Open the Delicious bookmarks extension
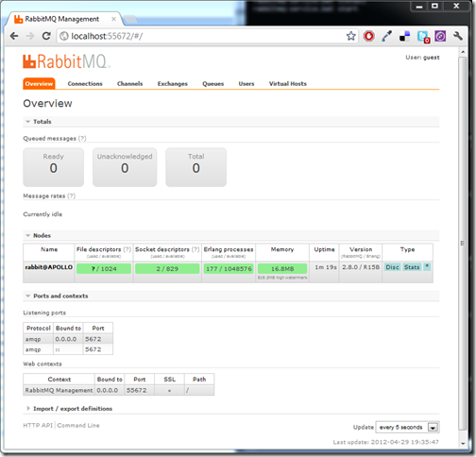This screenshot has height=457, width=476. [x=405, y=37]
